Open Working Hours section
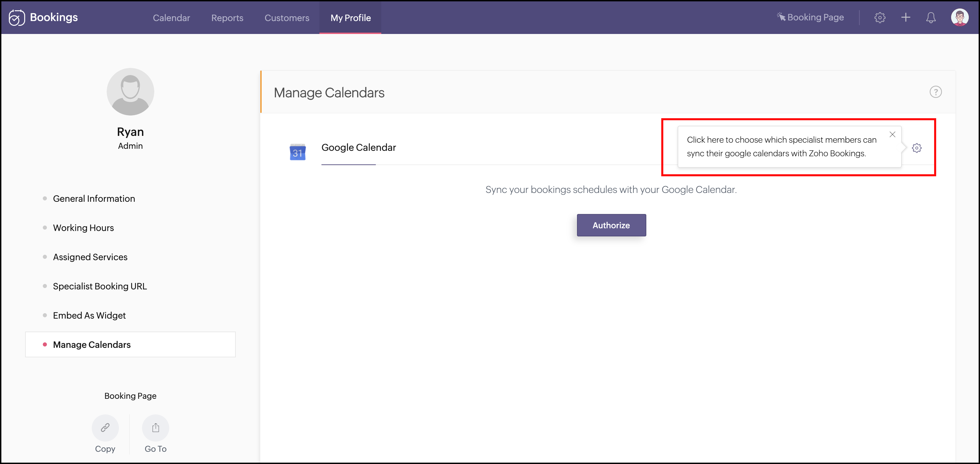 tap(83, 228)
